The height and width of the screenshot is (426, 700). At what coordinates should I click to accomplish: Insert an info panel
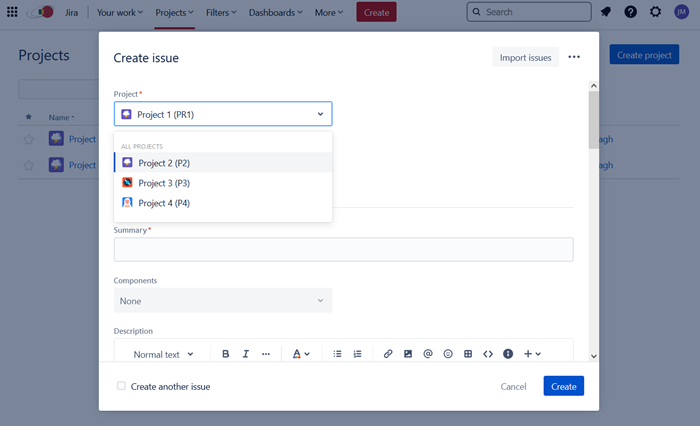click(x=508, y=354)
